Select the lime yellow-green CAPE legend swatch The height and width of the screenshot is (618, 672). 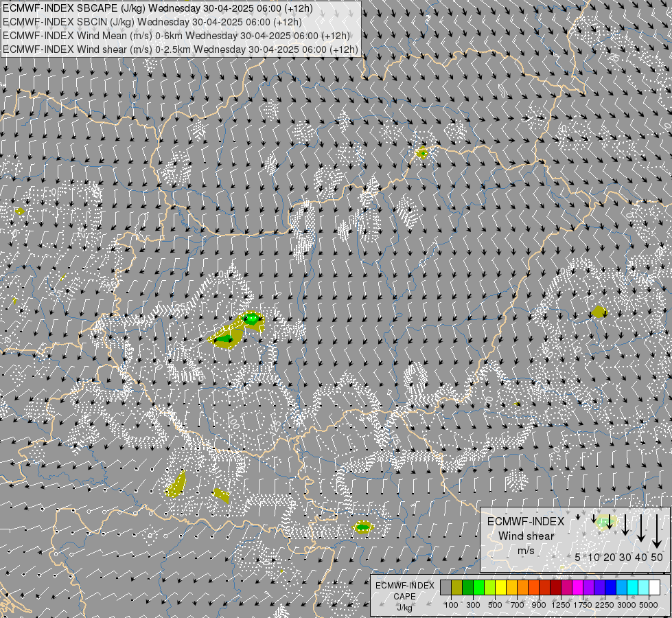(490, 587)
